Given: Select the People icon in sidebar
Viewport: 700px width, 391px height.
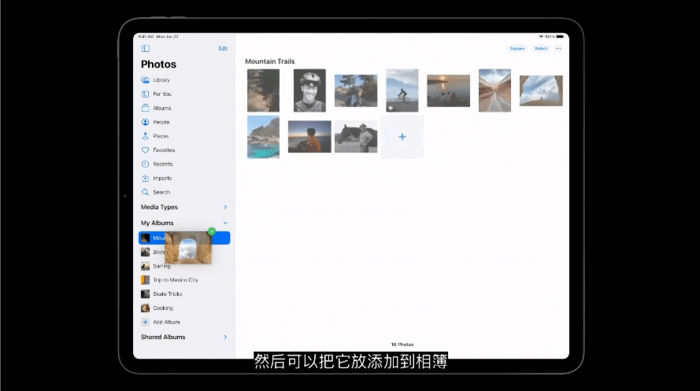Looking at the screenshot, I should 145,122.
